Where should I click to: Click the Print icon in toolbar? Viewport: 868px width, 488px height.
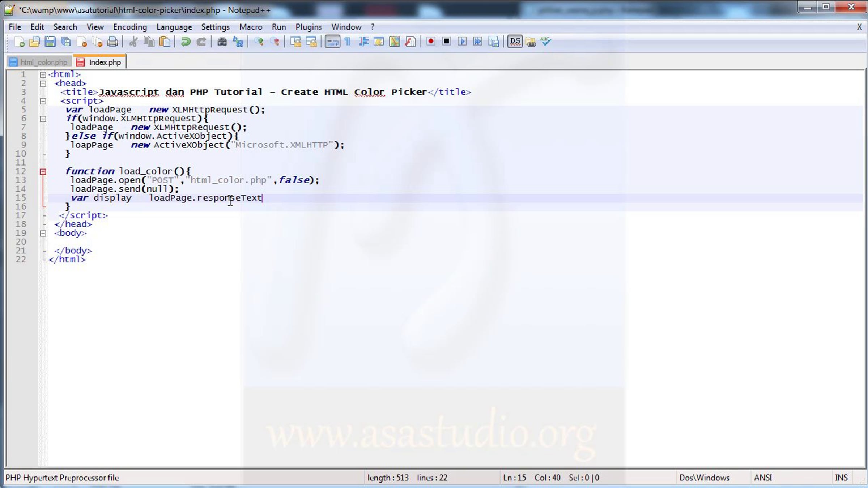(x=113, y=42)
